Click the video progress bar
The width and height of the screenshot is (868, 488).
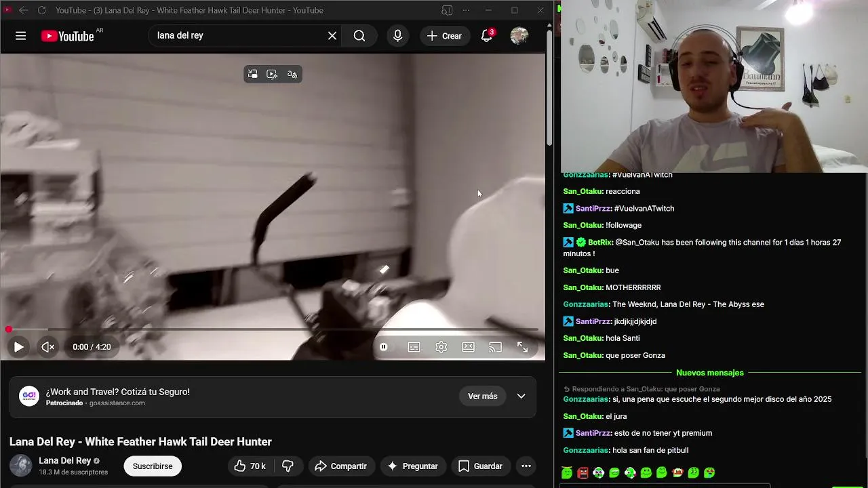pos(273,329)
